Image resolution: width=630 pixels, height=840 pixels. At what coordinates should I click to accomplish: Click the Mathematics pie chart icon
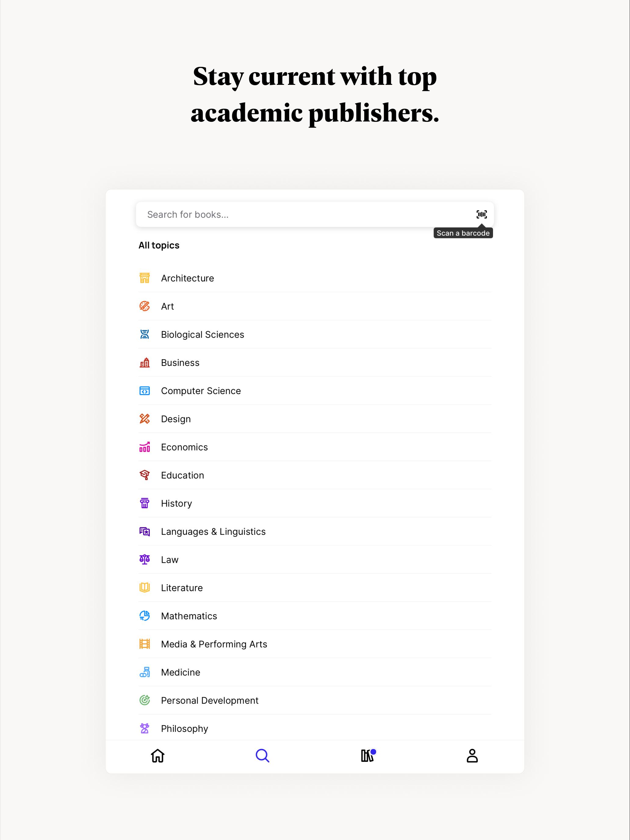145,616
